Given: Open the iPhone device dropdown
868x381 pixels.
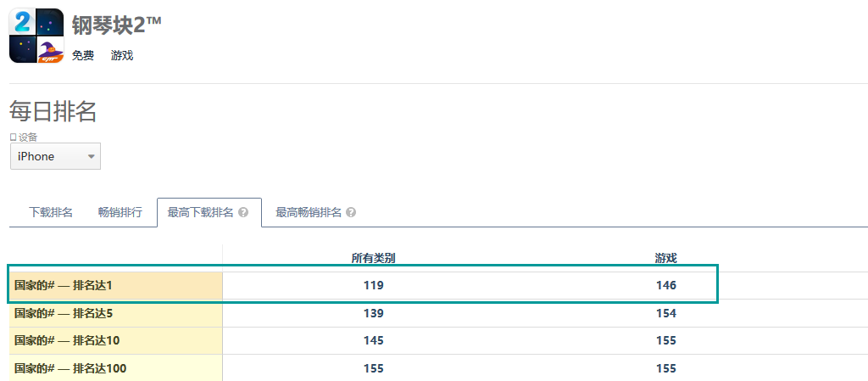Looking at the screenshot, I should tap(55, 156).
